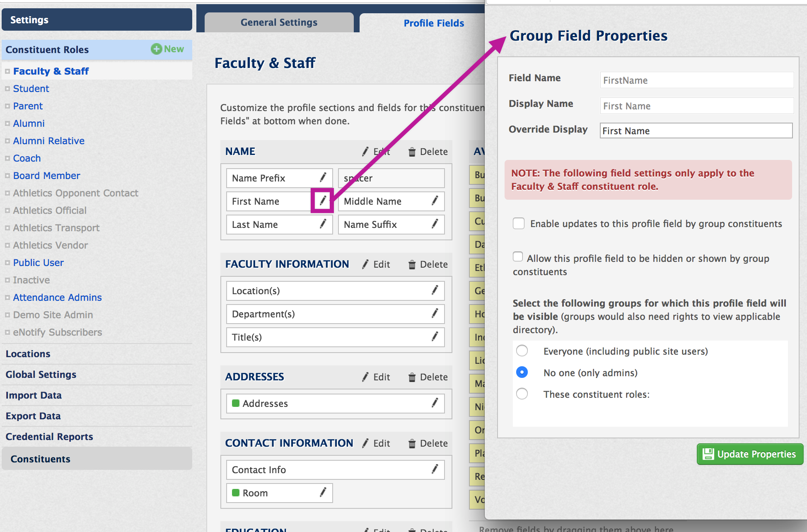Expand the Global Settings section
Image resolution: width=807 pixels, height=532 pixels.
41,375
